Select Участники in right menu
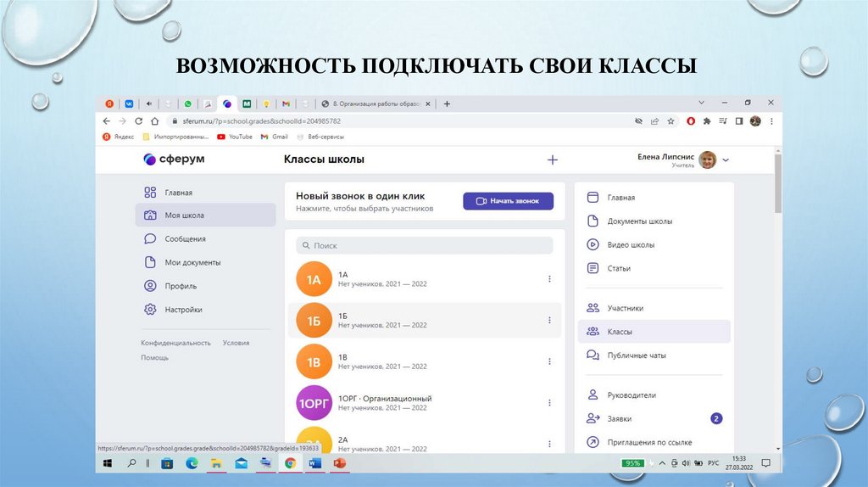Screen dimensions: 868x487 [x=625, y=309]
